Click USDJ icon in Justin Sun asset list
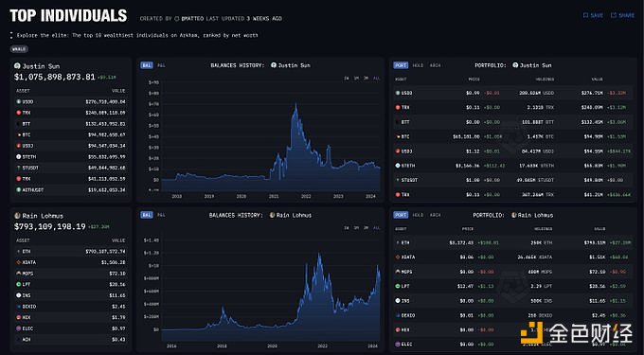The height and width of the screenshot is (355, 644). pos(19,146)
